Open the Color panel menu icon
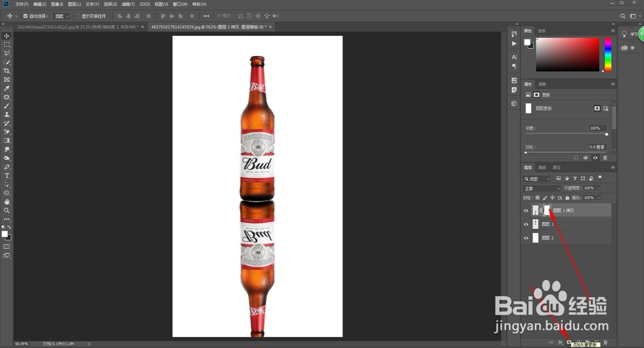Viewport: 644px width, 348px height. click(613, 31)
